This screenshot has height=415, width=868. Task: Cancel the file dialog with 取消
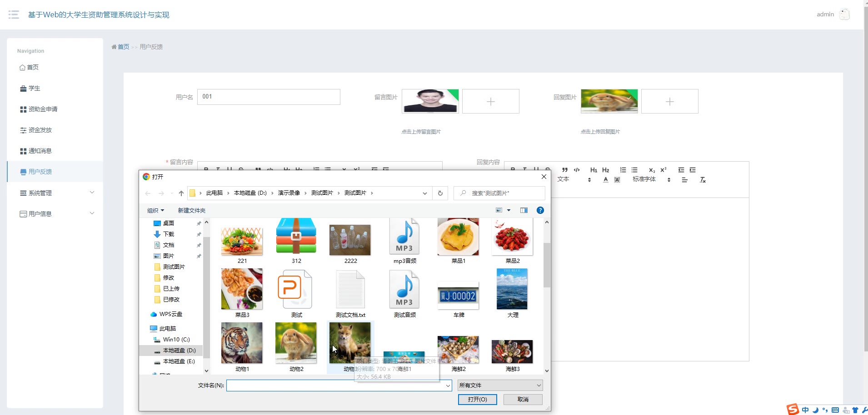coord(523,399)
